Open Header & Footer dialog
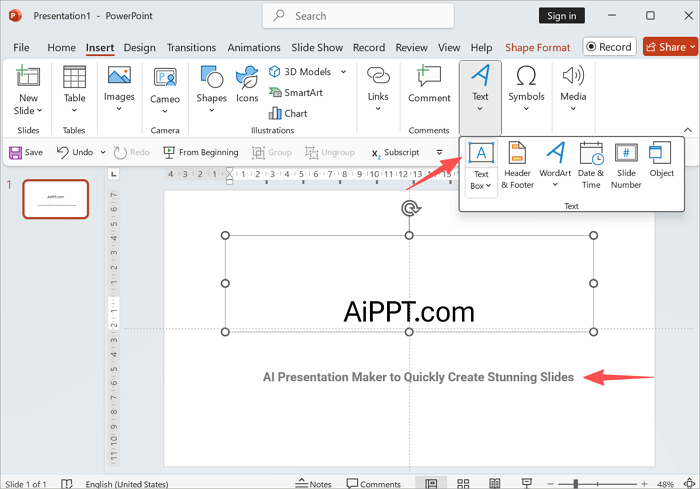 [x=517, y=165]
